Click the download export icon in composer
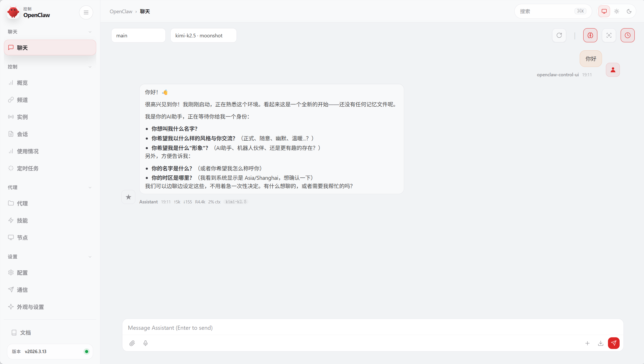The height and width of the screenshot is (364, 644). click(600, 343)
